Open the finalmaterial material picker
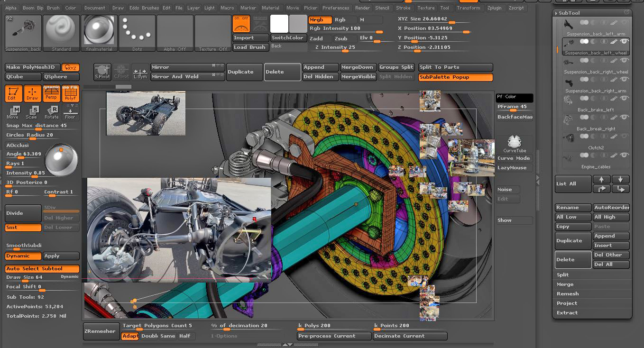Viewport: 644px width, 348px height. [x=99, y=32]
